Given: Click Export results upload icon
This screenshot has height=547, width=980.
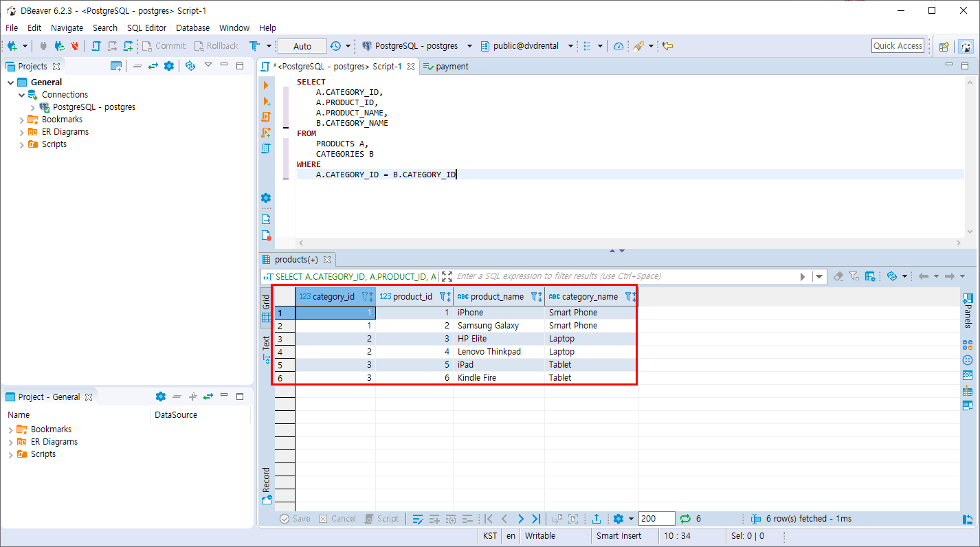Looking at the screenshot, I should click(x=597, y=519).
